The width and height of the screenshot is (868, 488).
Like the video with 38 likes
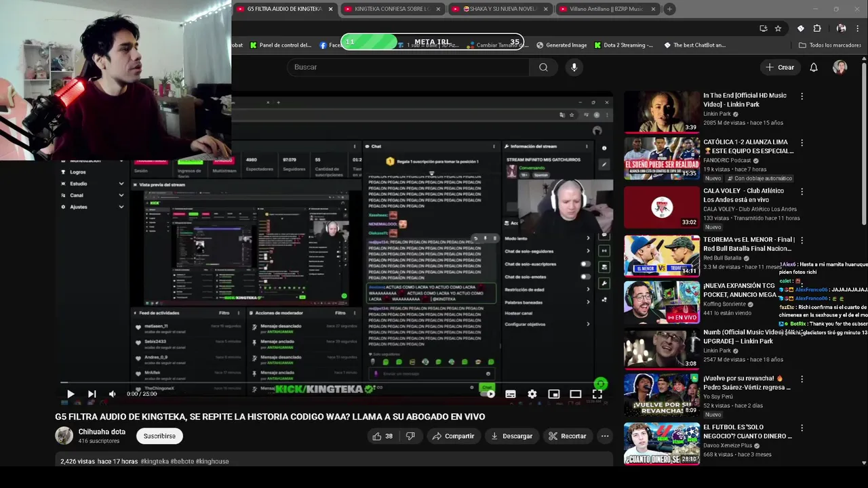382,436
